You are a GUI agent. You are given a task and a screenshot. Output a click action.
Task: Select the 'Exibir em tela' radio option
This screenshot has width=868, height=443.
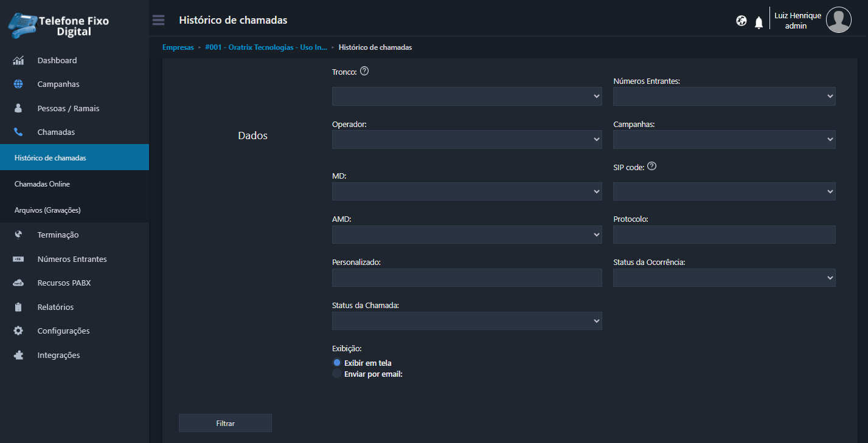(337, 363)
